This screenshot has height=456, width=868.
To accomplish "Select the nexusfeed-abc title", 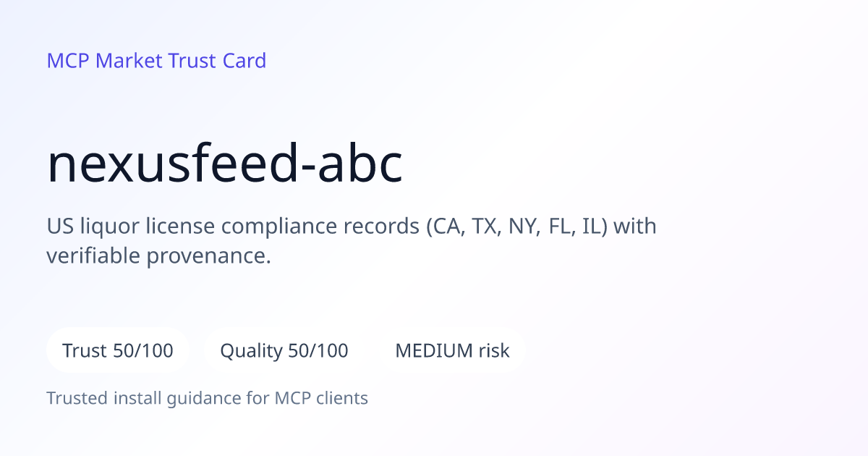I will [224, 164].
